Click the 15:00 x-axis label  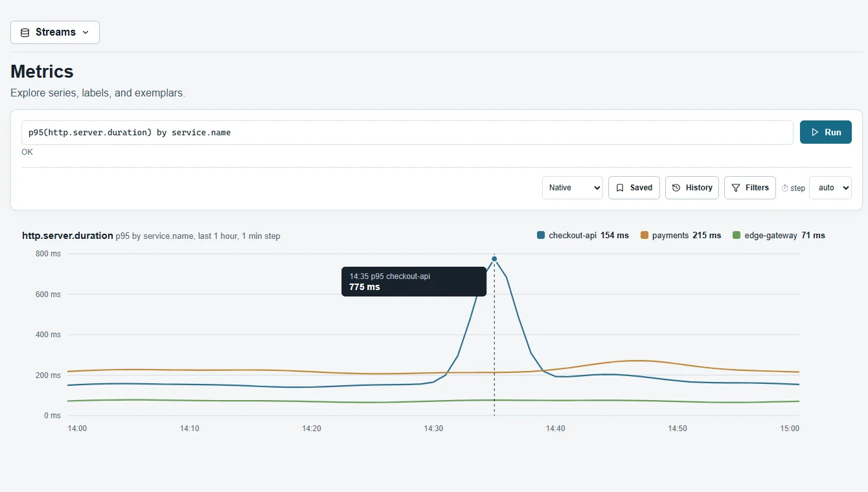pos(790,429)
